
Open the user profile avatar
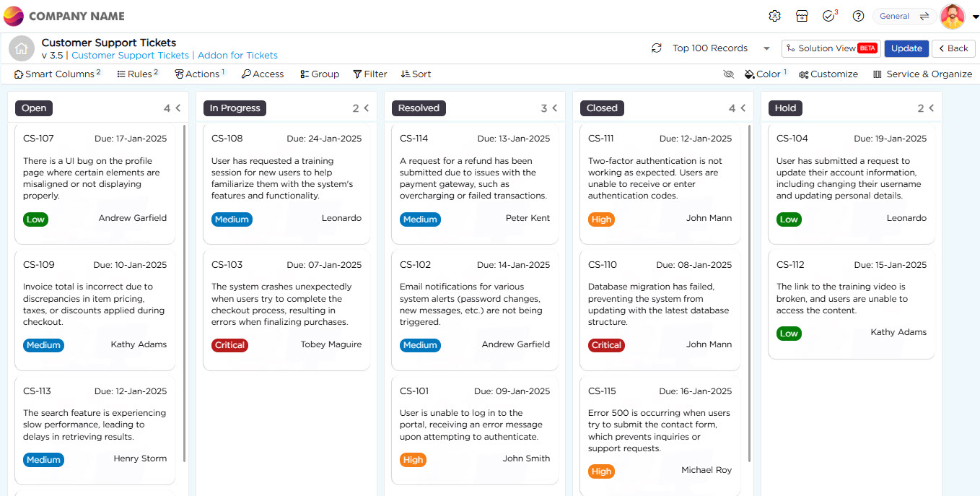point(952,17)
